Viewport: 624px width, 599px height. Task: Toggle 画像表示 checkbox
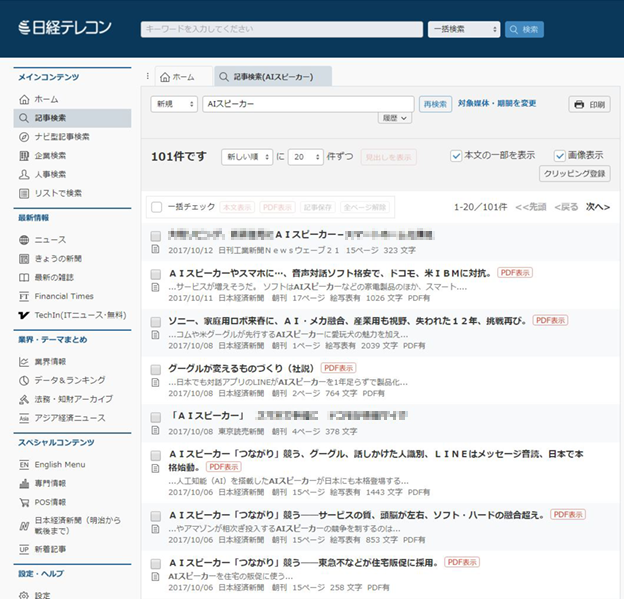pyautogui.click(x=560, y=155)
